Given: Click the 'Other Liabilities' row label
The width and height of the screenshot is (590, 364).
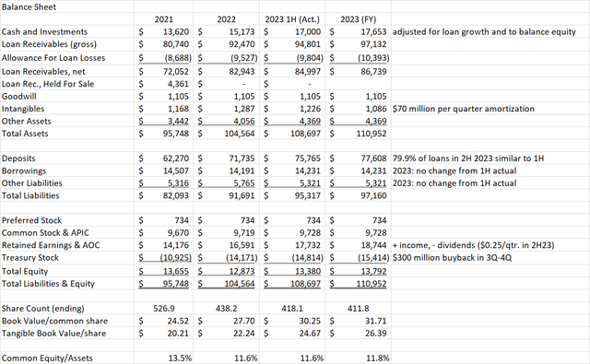Looking at the screenshot, I should point(32,183).
